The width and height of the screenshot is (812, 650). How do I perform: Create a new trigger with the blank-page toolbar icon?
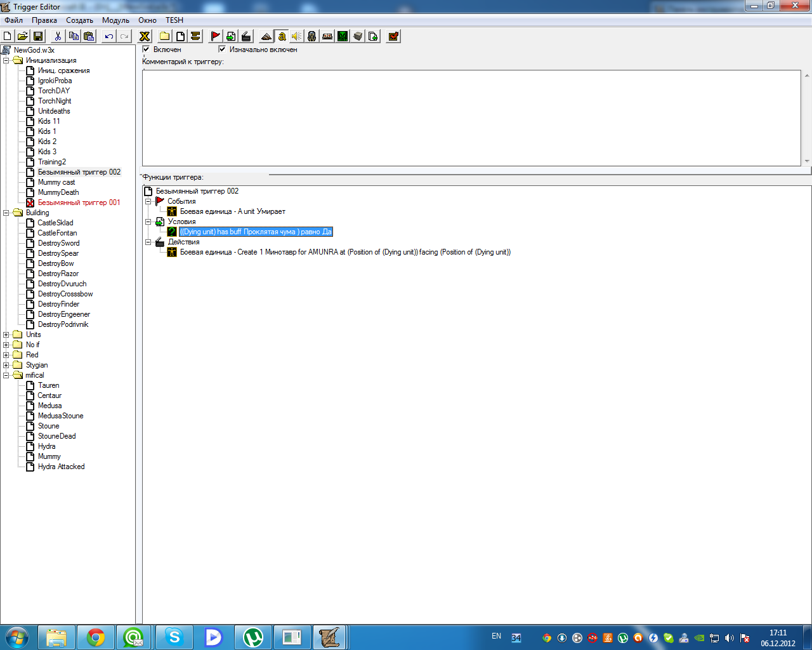[180, 36]
